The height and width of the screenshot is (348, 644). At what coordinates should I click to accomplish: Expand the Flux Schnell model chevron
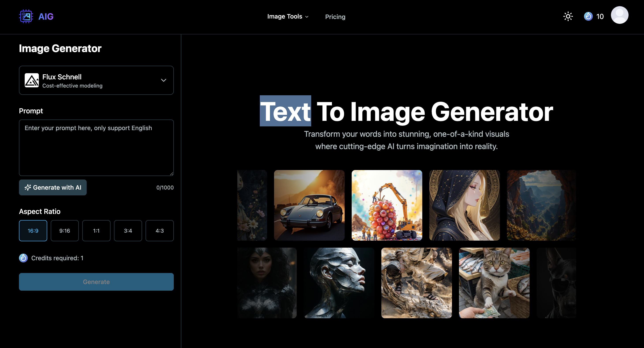point(163,80)
